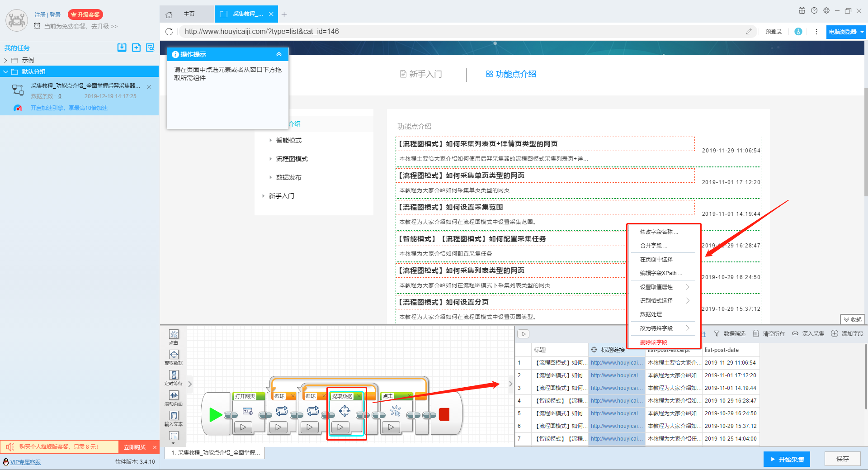Run the 点击 node play button
Image resolution: width=868 pixels, height=470 pixels.
[391, 427]
